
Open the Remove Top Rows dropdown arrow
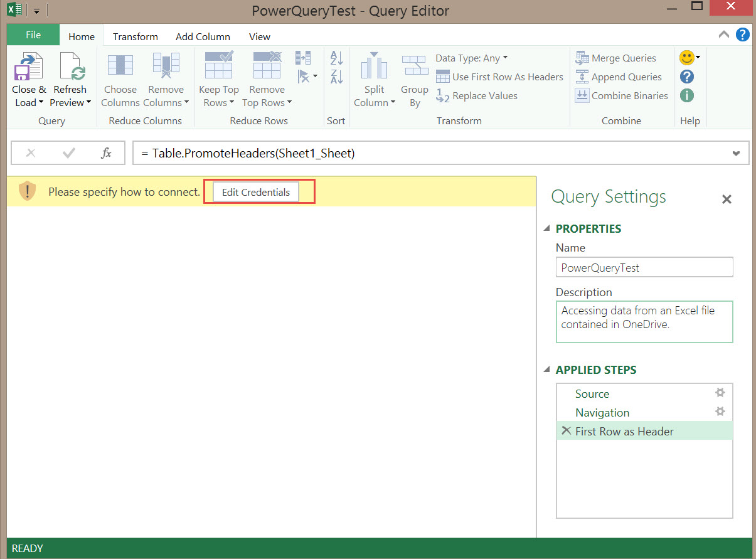pos(289,103)
